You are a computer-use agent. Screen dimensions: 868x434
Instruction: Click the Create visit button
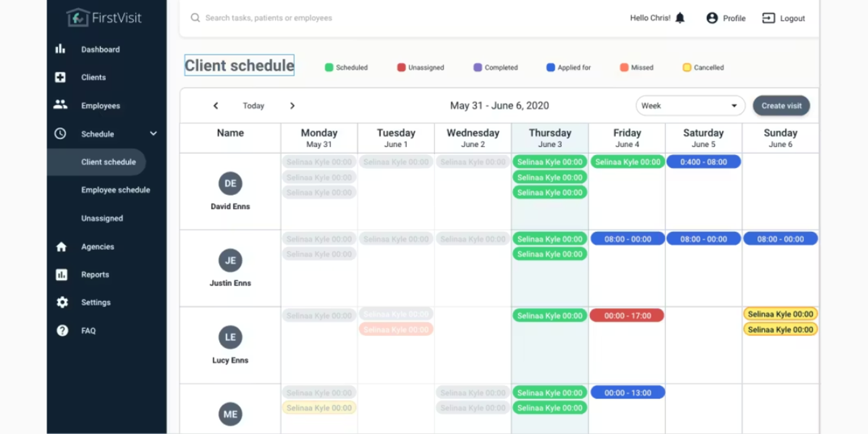click(x=781, y=105)
